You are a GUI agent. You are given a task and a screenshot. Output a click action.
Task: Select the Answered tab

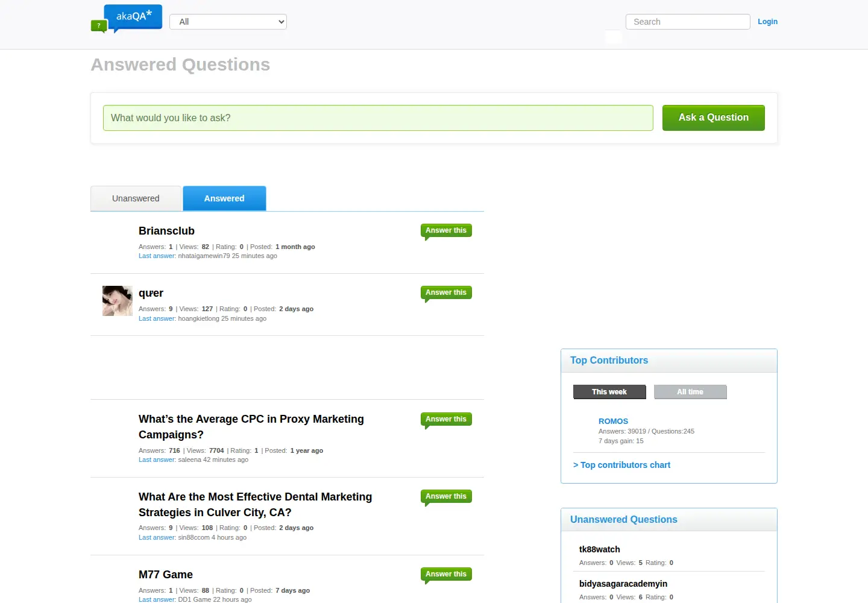224,198
